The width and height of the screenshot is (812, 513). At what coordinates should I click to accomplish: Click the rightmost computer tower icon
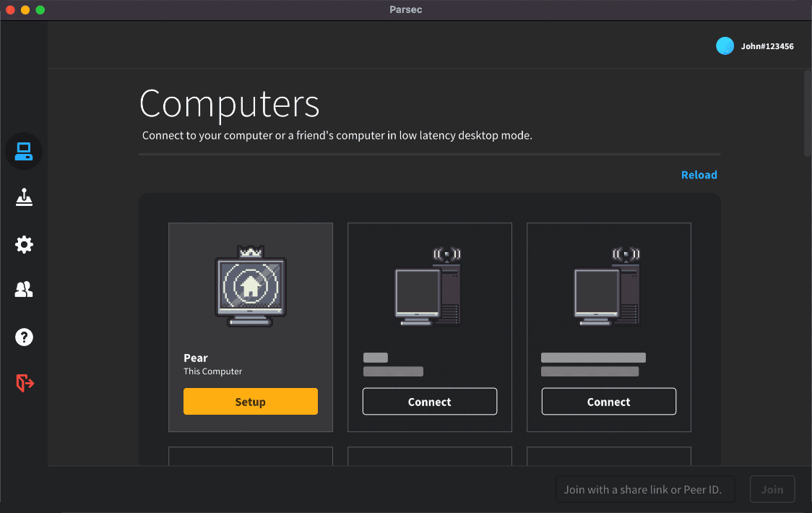pos(608,287)
